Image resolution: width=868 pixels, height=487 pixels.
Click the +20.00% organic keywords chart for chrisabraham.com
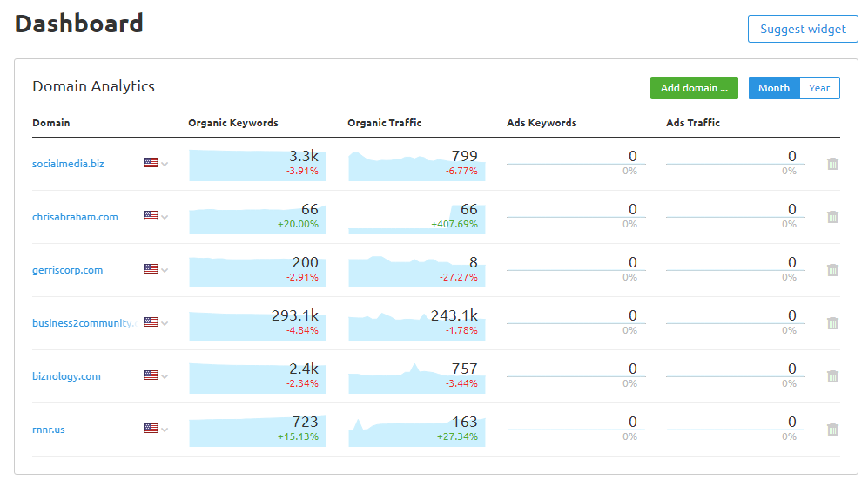click(x=258, y=218)
